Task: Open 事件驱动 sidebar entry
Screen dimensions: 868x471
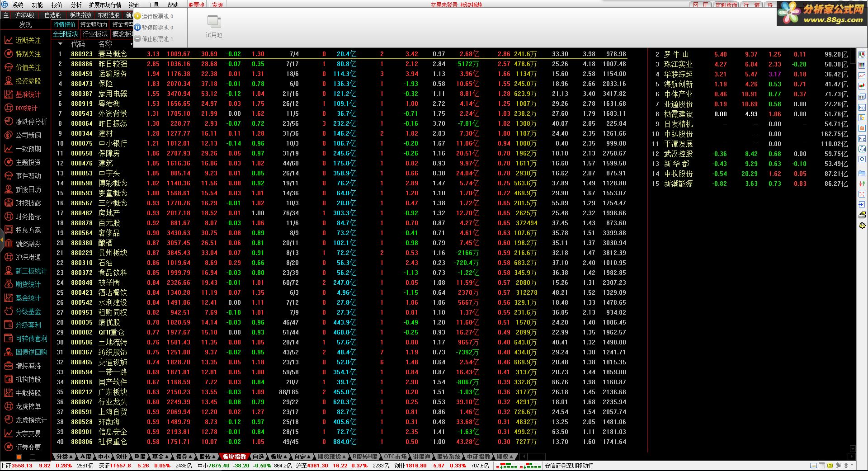Action: 23,176
